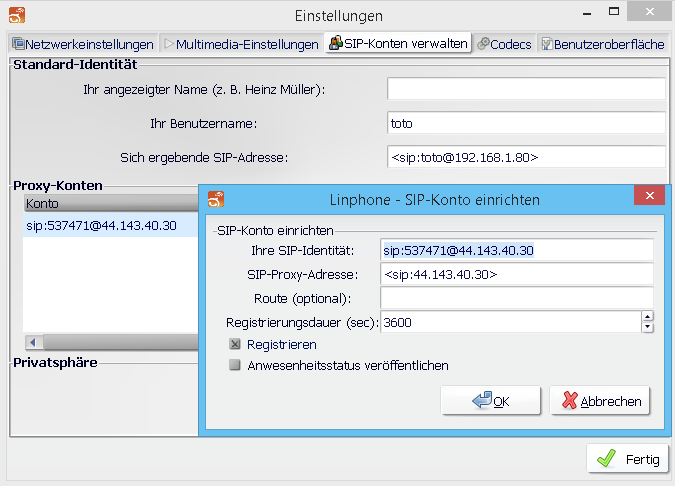The image size is (675, 486).
Task: Maximize the Einstellungen window
Action: (614, 12)
